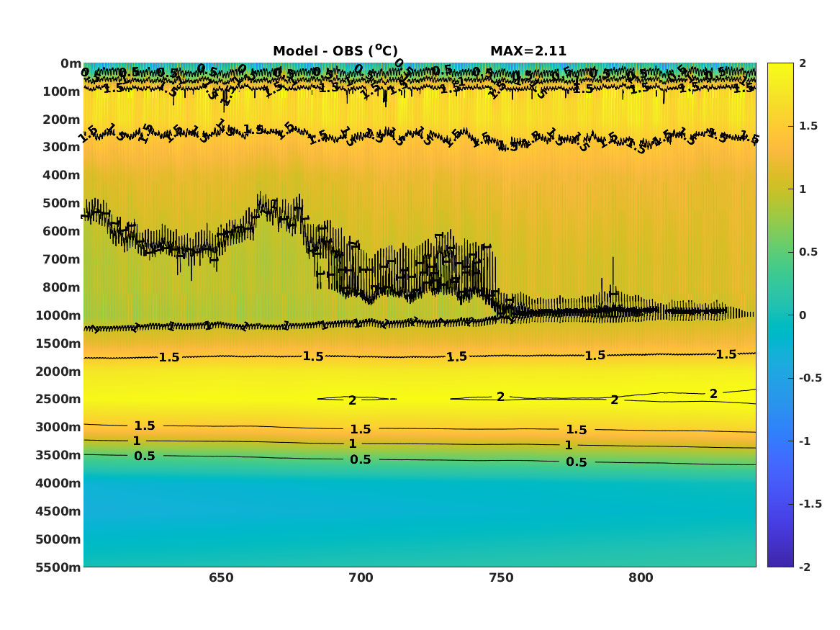Screen dimensions: 840x630
Task: Click the '1000m' depth axis label
Action: click(x=58, y=315)
